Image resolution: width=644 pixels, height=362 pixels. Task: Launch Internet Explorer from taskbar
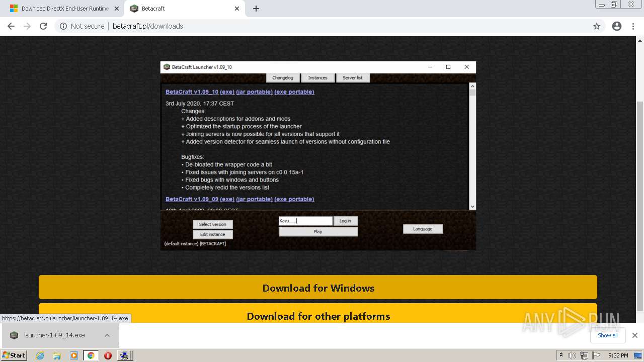click(40, 355)
